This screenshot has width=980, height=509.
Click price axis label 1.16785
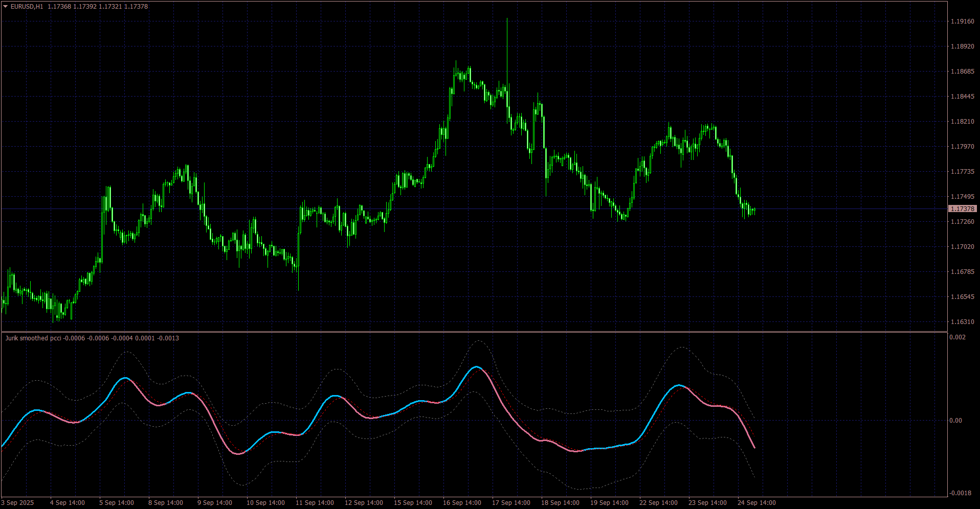pos(962,272)
